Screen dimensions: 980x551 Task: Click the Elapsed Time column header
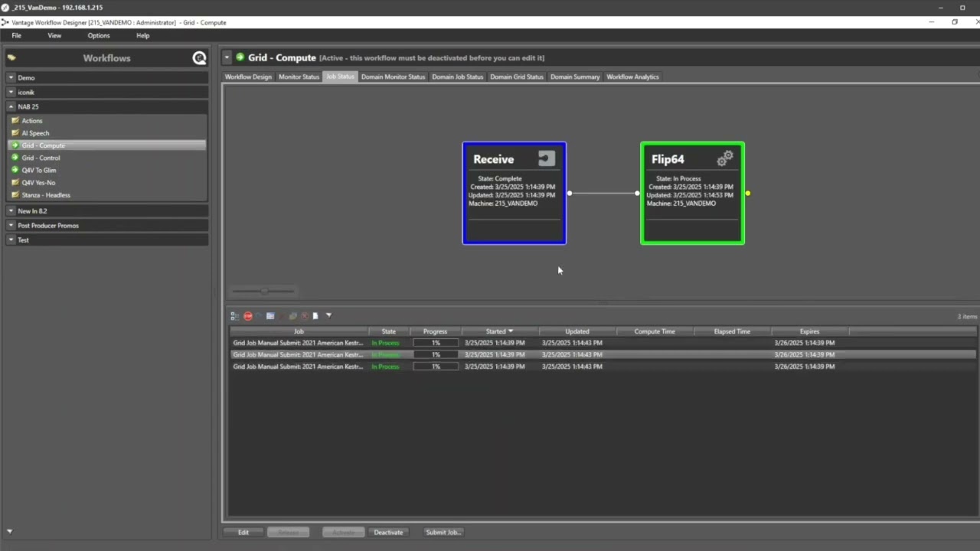(732, 331)
